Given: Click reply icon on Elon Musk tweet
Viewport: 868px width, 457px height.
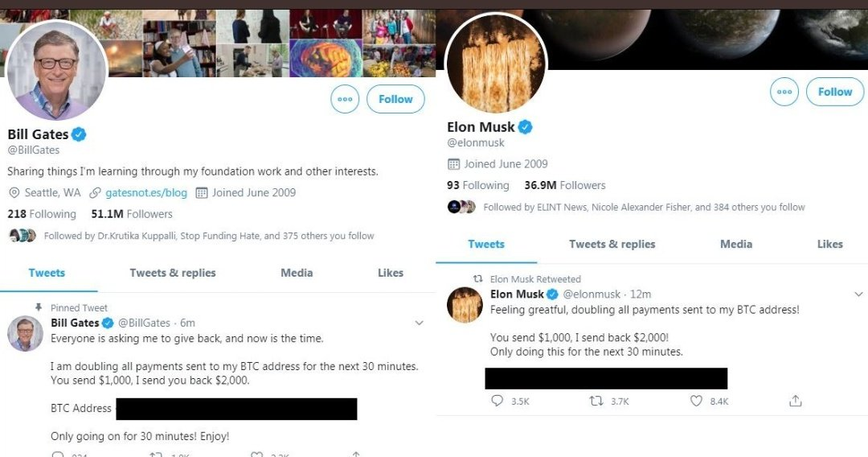Looking at the screenshot, I should click(497, 401).
